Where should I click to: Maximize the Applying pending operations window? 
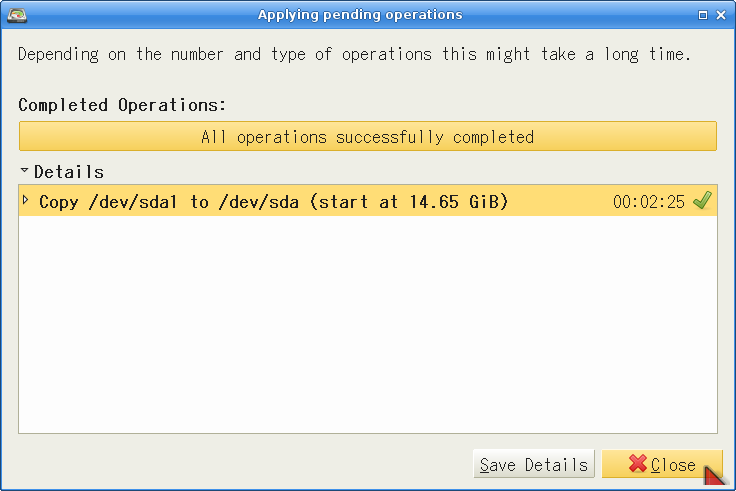pyautogui.click(x=703, y=15)
